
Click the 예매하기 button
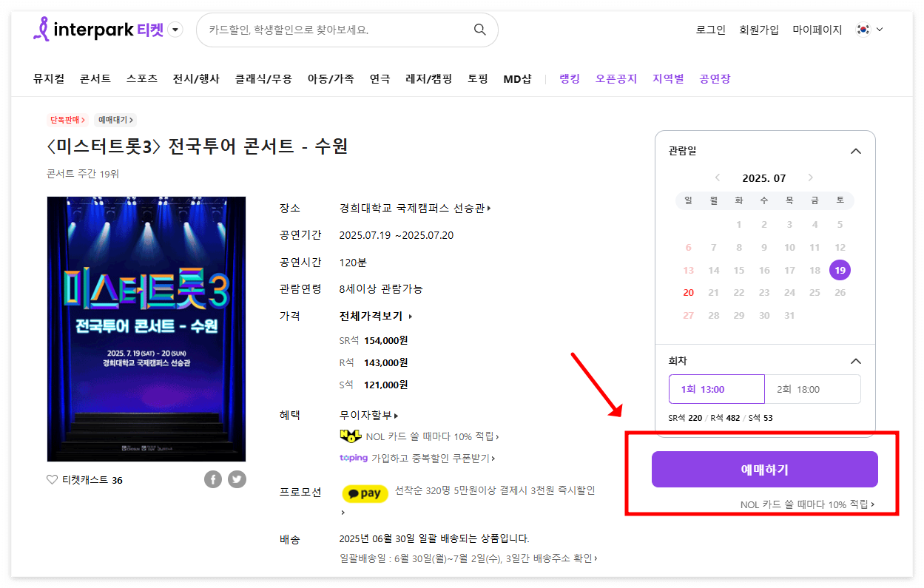[x=764, y=470]
